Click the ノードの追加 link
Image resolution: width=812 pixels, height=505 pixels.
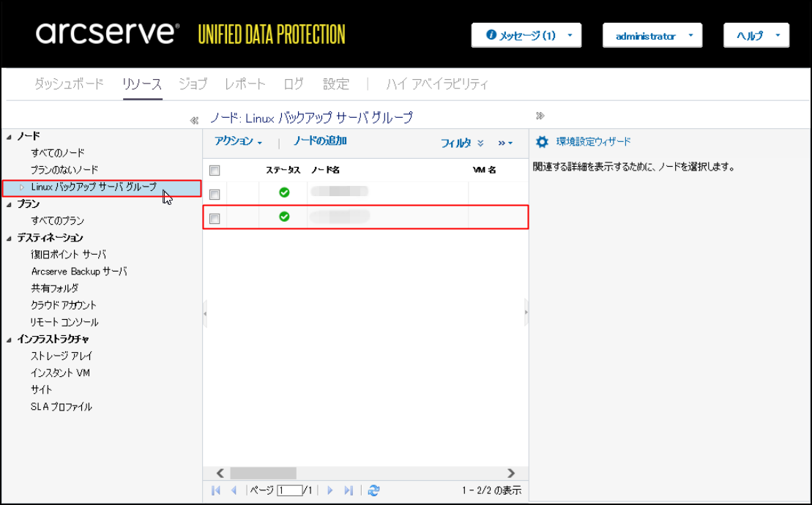320,141
